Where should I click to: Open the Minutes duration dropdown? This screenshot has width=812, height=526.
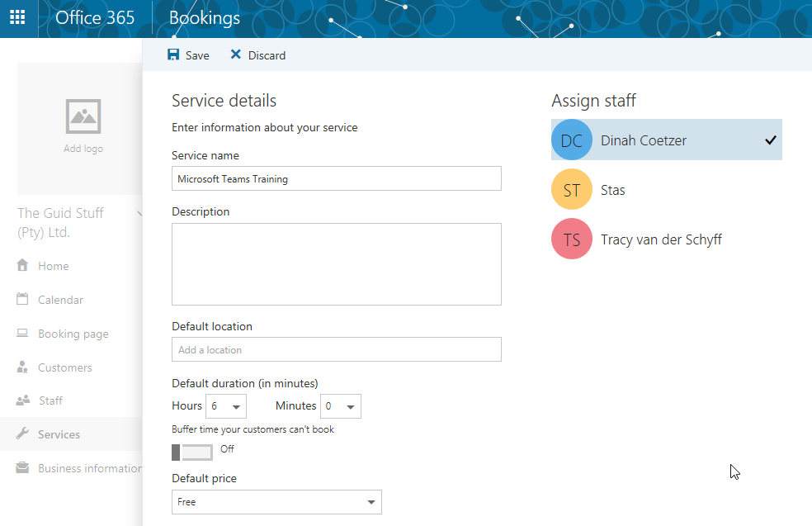340,406
